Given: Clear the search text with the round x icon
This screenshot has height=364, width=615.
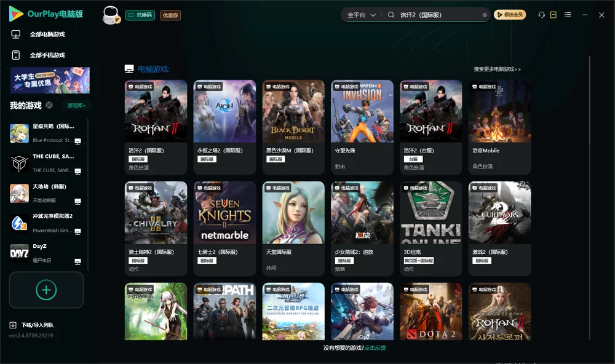Looking at the screenshot, I should click(485, 15).
